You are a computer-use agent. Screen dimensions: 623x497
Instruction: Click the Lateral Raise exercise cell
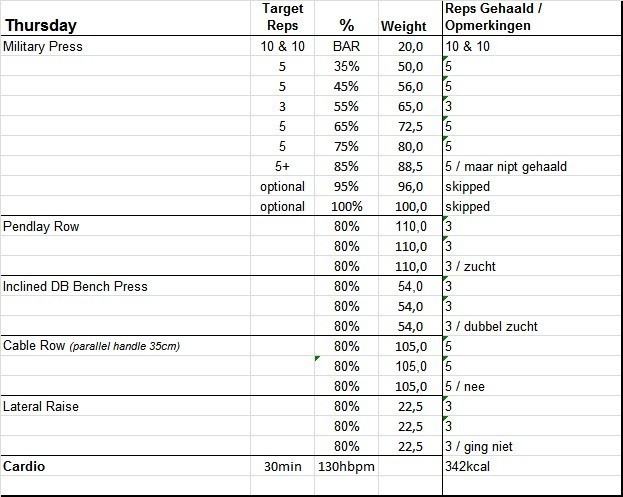pos(40,406)
